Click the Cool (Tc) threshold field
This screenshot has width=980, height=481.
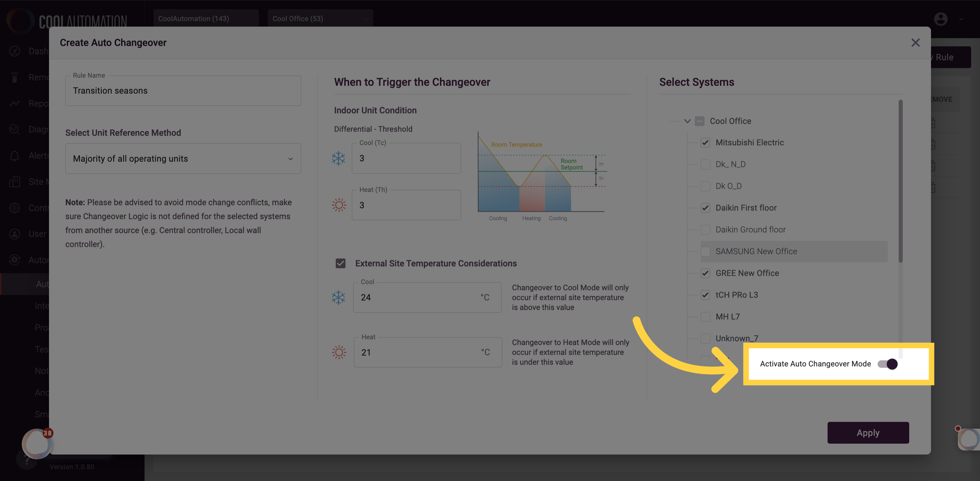coord(406,158)
